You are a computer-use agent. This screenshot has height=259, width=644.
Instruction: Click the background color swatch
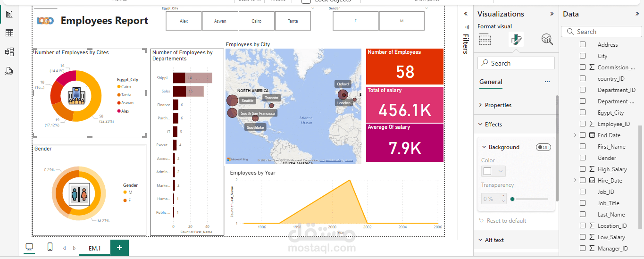point(487,171)
